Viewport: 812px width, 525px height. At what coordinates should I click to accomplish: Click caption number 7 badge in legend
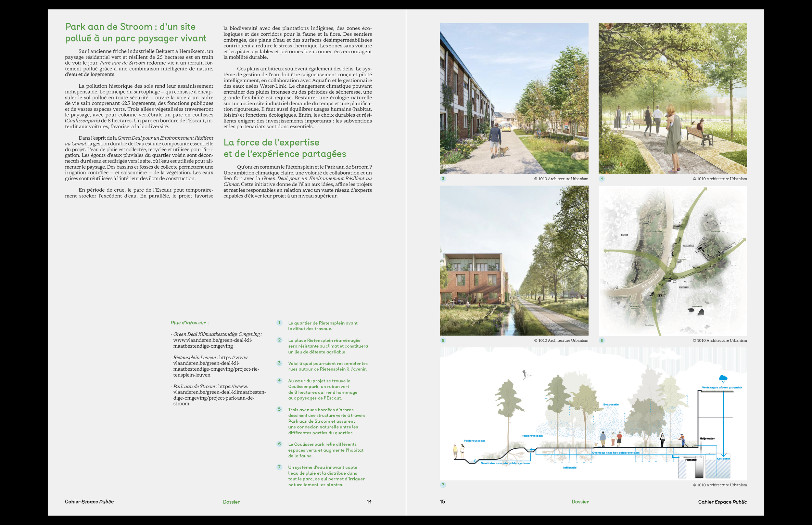tap(279, 467)
